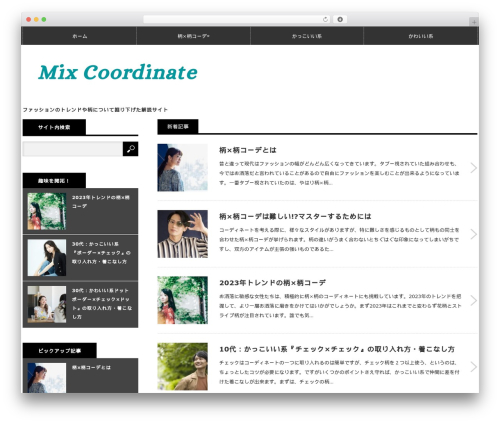Click sidebar thumbnail for 30代 かわいい系 post
Image resolution: width=500 pixels, height=423 pixels.
[x=47, y=304]
